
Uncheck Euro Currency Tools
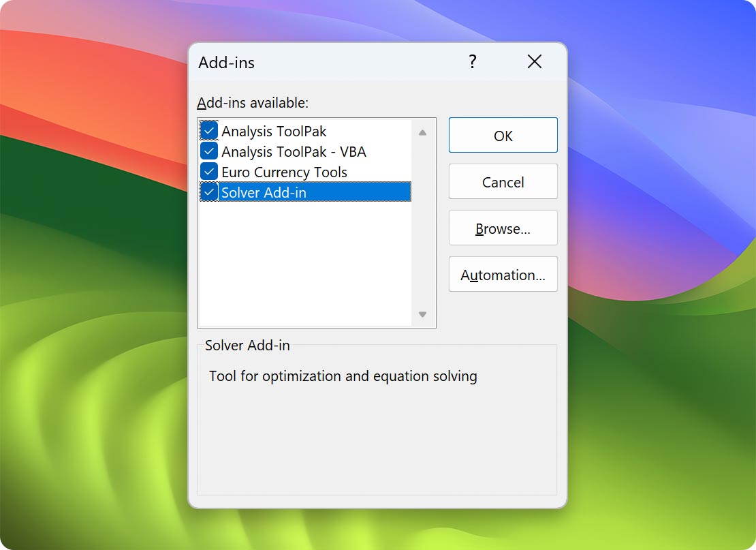208,171
